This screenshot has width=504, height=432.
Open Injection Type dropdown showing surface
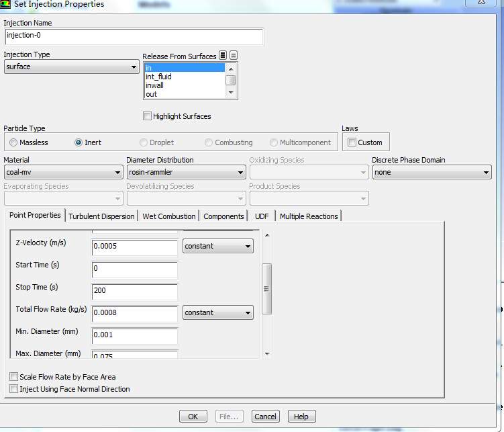72,67
